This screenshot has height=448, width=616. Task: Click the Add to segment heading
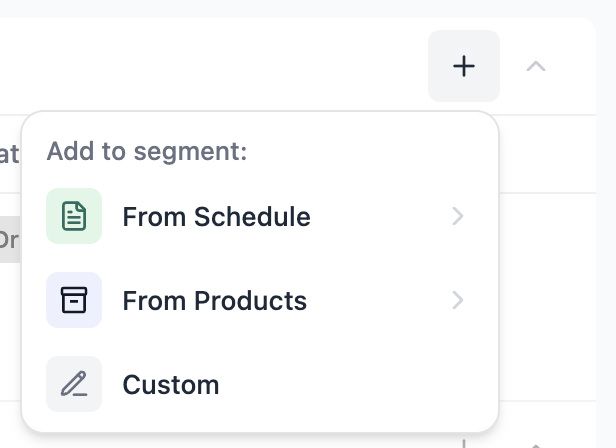point(147,151)
